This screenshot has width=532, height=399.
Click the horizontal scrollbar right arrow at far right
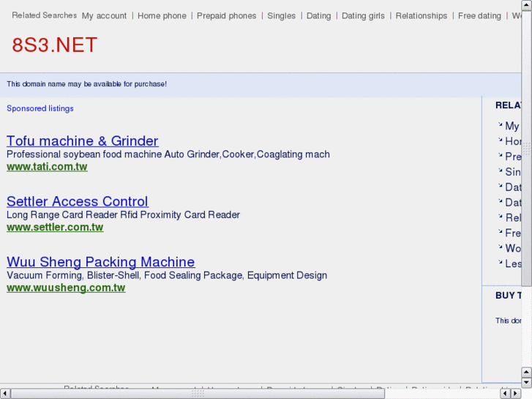[x=515, y=394]
